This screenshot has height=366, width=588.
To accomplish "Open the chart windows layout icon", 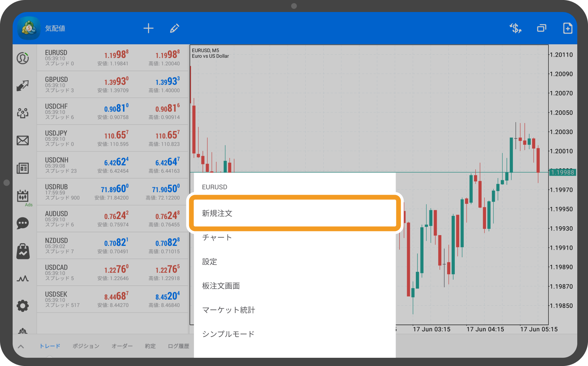I will coord(542,28).
